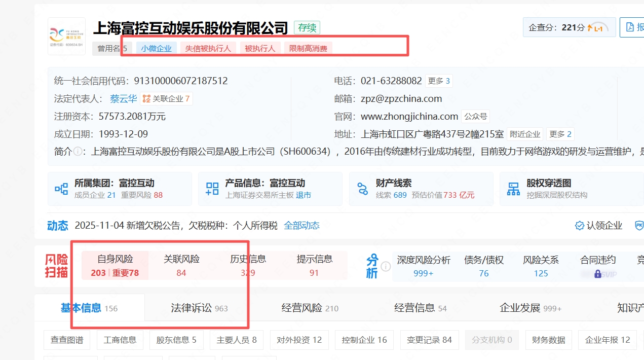
Task: Click the 富控互动 company logo thumbnail
Action: point(66,36)
